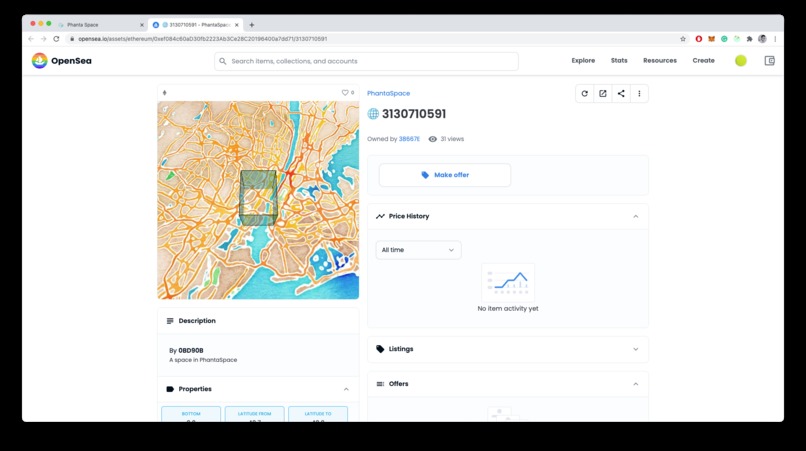The width and height of the screenshot is (806, 451).
Task: Click the browser back arrow
Action: 31,39
